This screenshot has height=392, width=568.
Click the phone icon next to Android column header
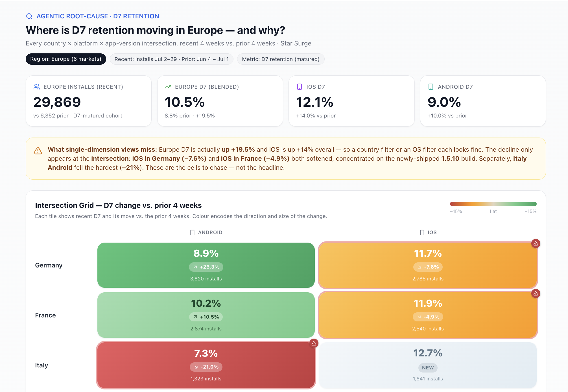coord(192,232)
